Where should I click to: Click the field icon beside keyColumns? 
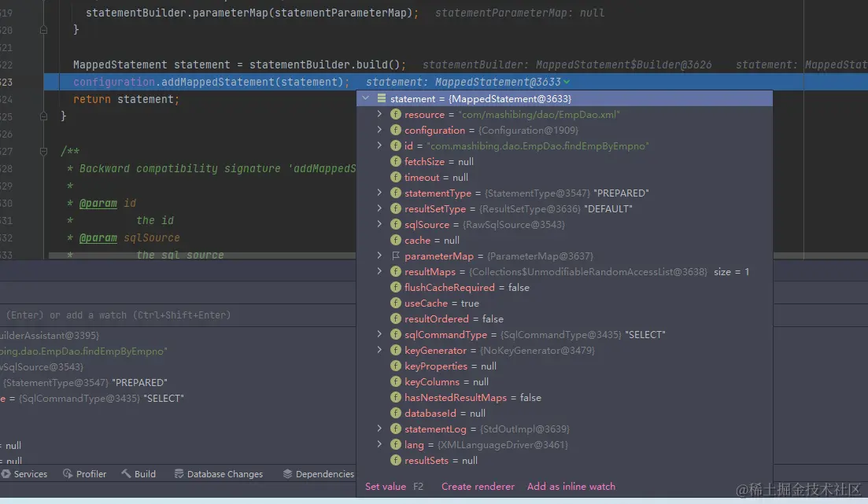[x=395, y=381]
